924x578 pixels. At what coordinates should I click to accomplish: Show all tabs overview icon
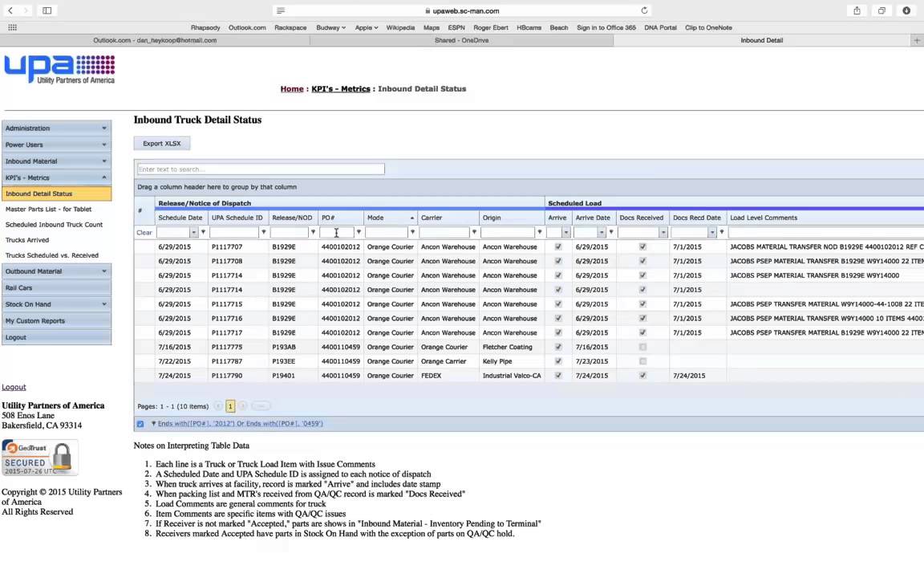[x=881, y=10]
